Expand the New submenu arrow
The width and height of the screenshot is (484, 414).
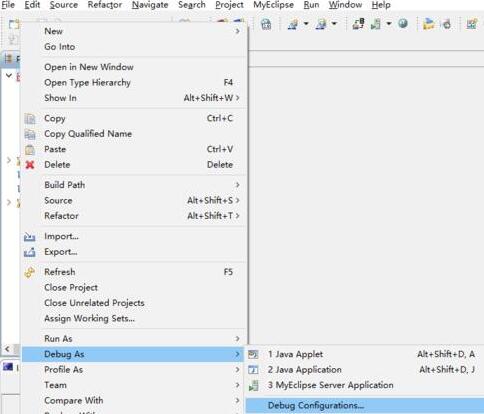(237, 31)
